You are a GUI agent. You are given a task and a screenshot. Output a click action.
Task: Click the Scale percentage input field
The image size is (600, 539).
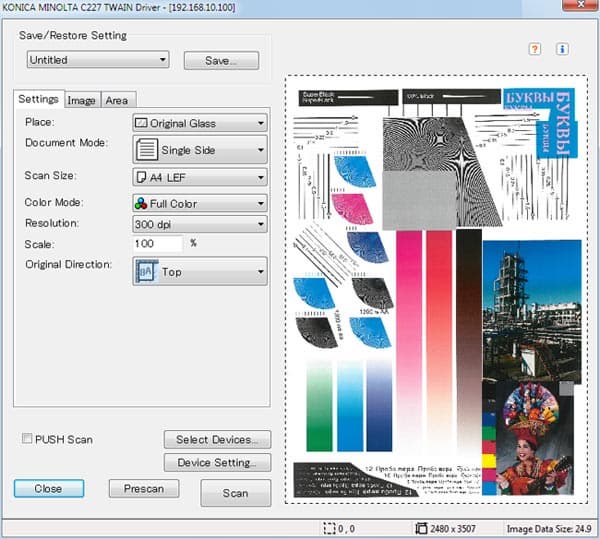(x=158, y=244)
